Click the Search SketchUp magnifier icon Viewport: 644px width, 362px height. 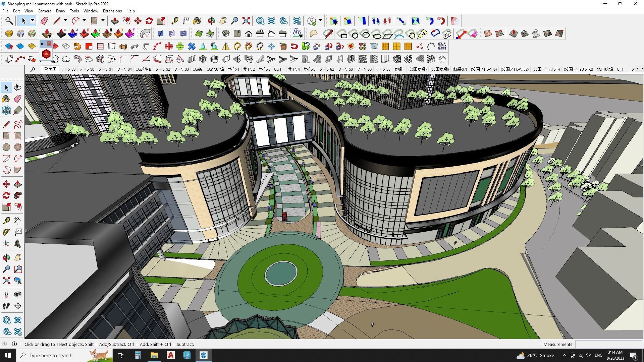(x=9, y=21)
